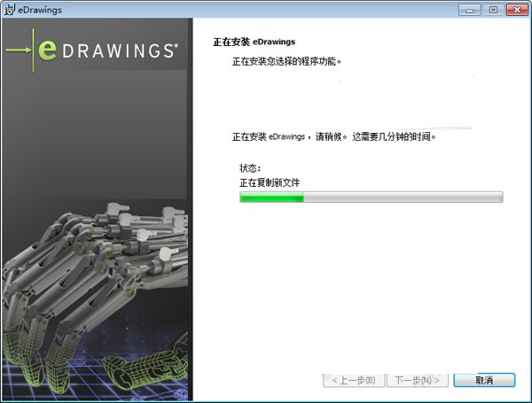Click the installation progress bar
Image resolution: width=532 pixels, height=403 pixels.
pyautogui.click(x=372, y=197)
